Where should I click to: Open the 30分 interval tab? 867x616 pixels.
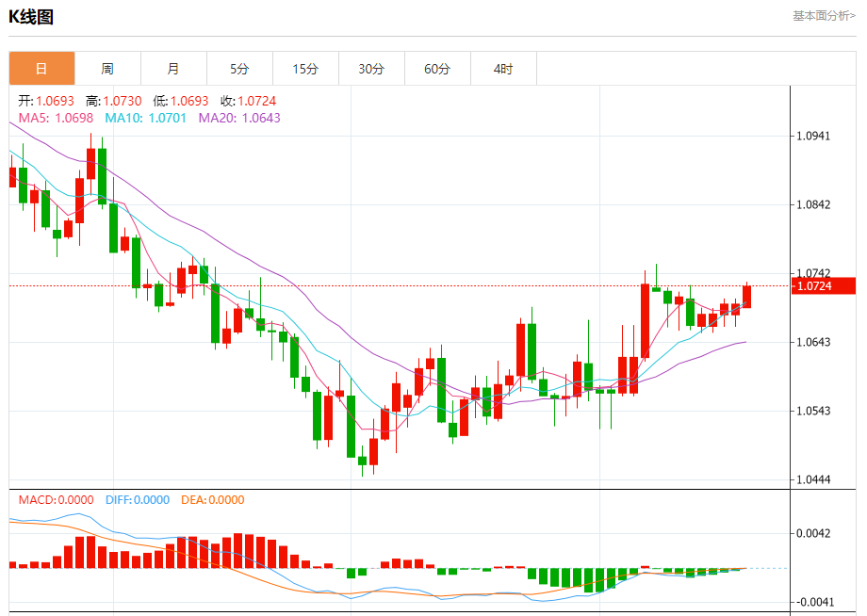point(371,69)
